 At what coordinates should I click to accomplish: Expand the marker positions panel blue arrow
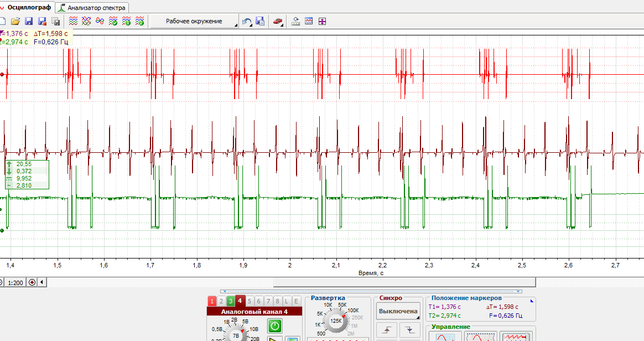click(532, 301)
